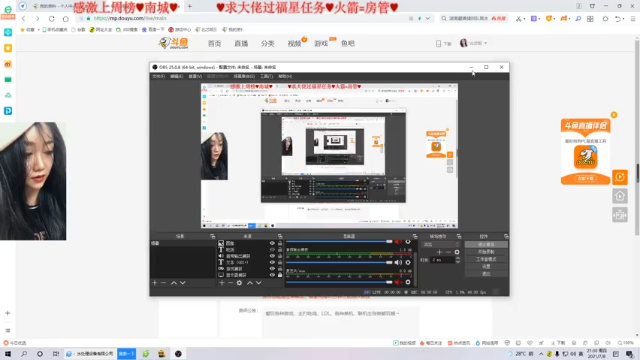Image resolution: width=640 pixels, height=360 pixels.
Task: Add a transition with plus icon in scene transitions
Action: coord(440,252)
